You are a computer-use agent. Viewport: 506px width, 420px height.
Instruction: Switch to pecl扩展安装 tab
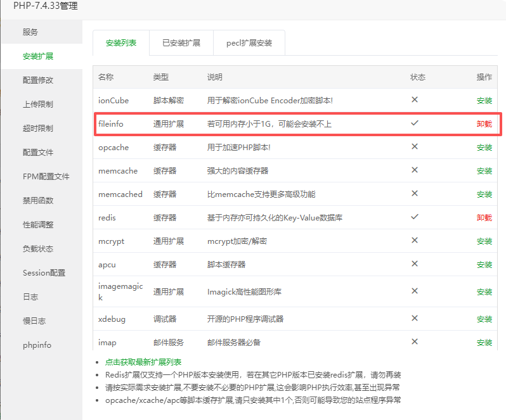point(249,43)
